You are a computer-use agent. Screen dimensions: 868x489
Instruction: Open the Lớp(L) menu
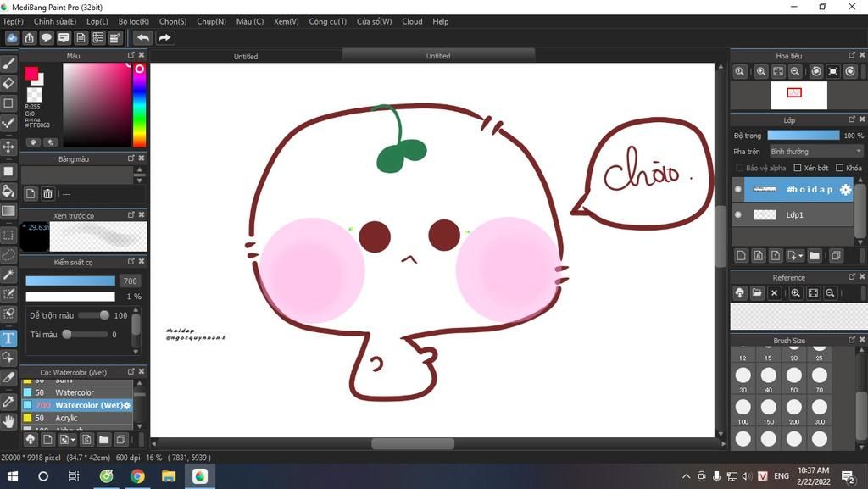coord(97,21)
